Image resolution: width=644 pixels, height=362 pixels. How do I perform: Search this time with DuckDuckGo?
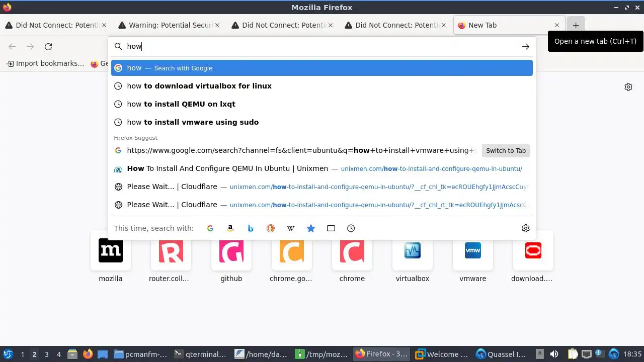pyautogui.click(x=271, y=228)
